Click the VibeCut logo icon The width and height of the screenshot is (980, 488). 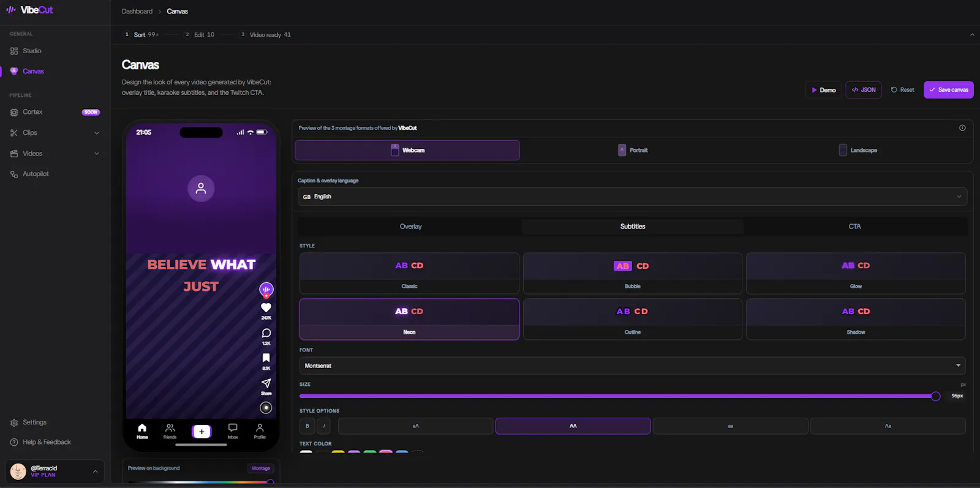coord(11,10)
